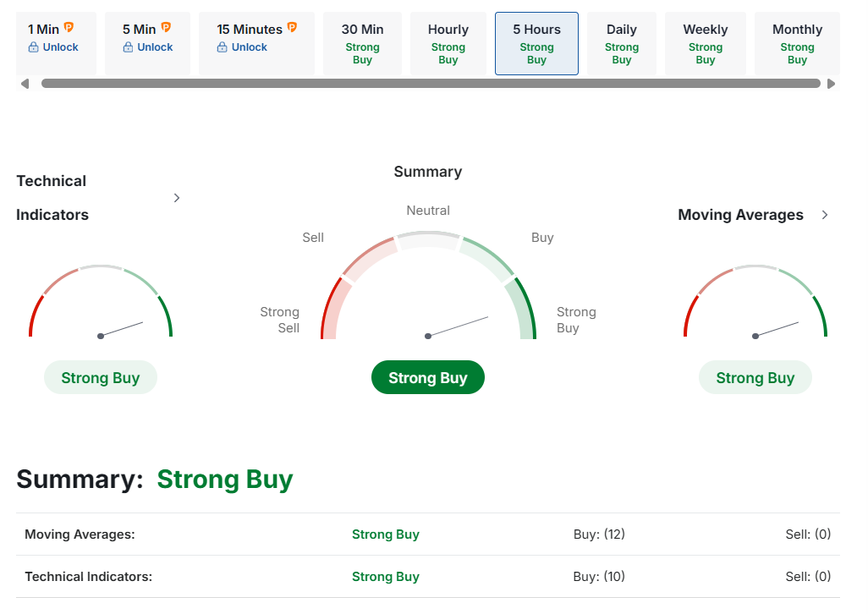Viewport: 868px width, 614px height.
Task: Expand Technical Indicators via its chevron
Action: click(x=177, y=198)
